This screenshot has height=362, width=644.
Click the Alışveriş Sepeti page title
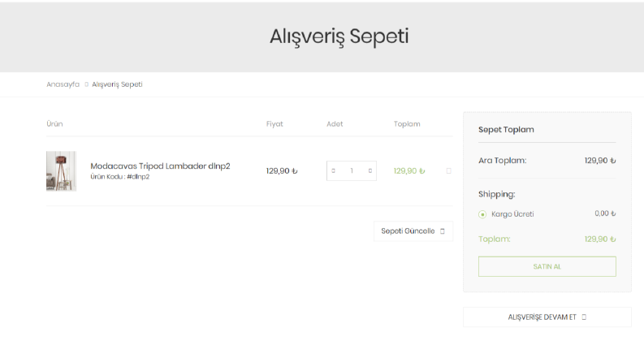click(x=339, y=36)
